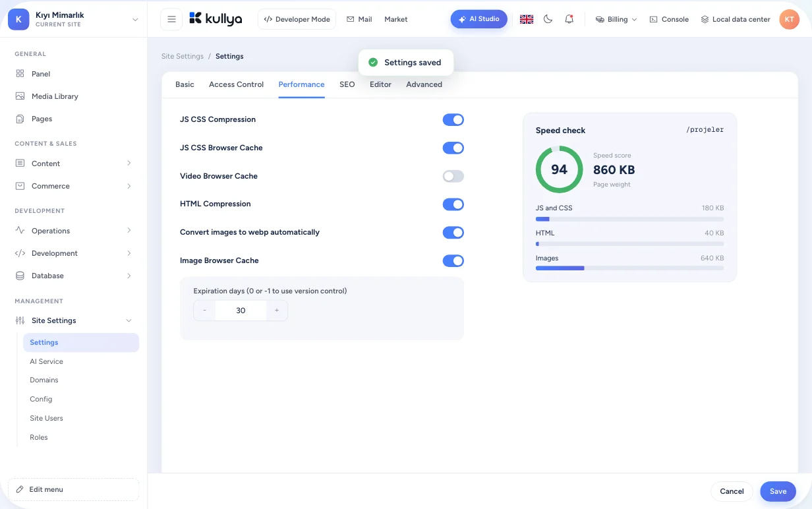This screenshot has width=812, height=509.
Task: Expand Database with its chevron
Action: point(129,276)
